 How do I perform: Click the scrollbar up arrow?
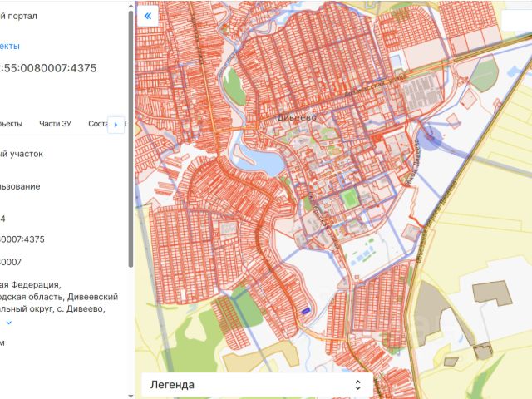click(131, 5)
